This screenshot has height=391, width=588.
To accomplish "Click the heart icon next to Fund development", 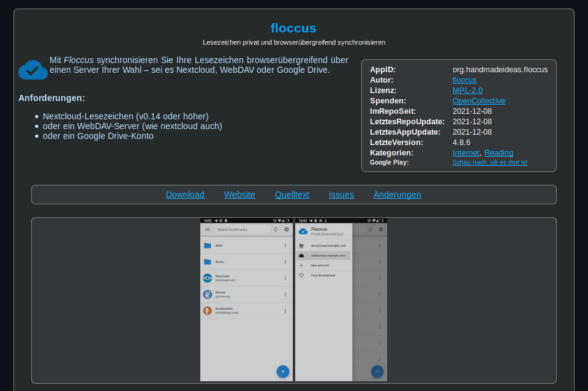I will 301,275.
